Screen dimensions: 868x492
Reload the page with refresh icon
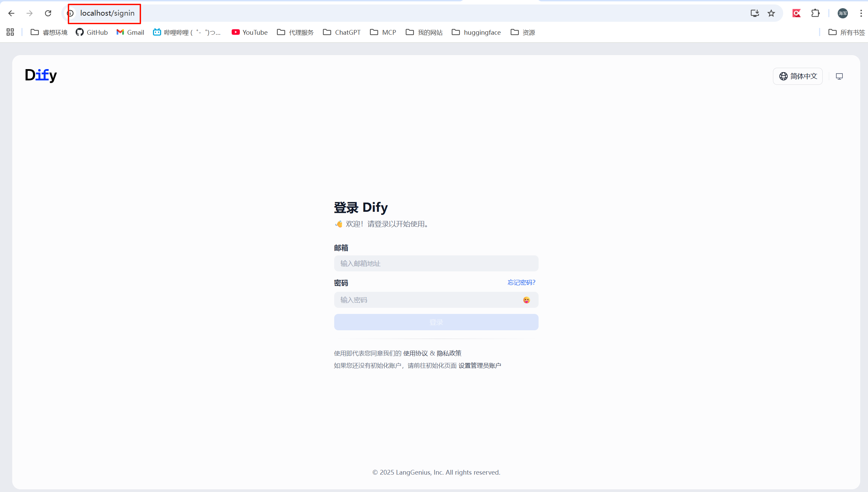[x=48, y=13]
